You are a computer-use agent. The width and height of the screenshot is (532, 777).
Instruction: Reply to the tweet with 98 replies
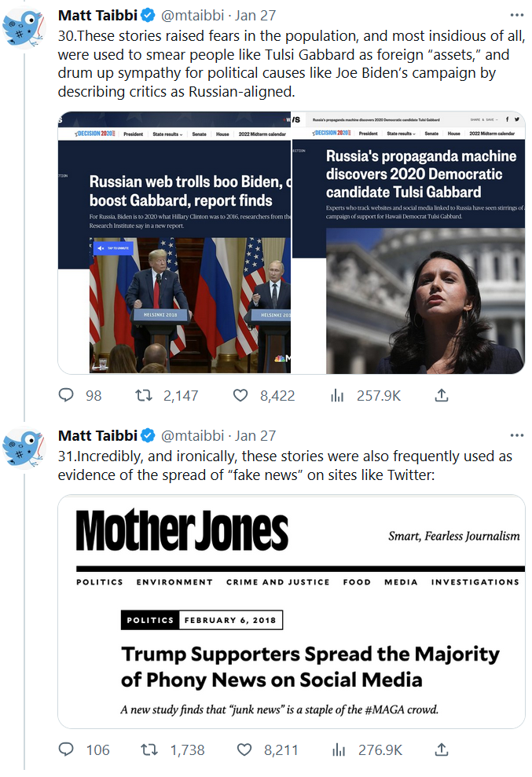point(67,395)
